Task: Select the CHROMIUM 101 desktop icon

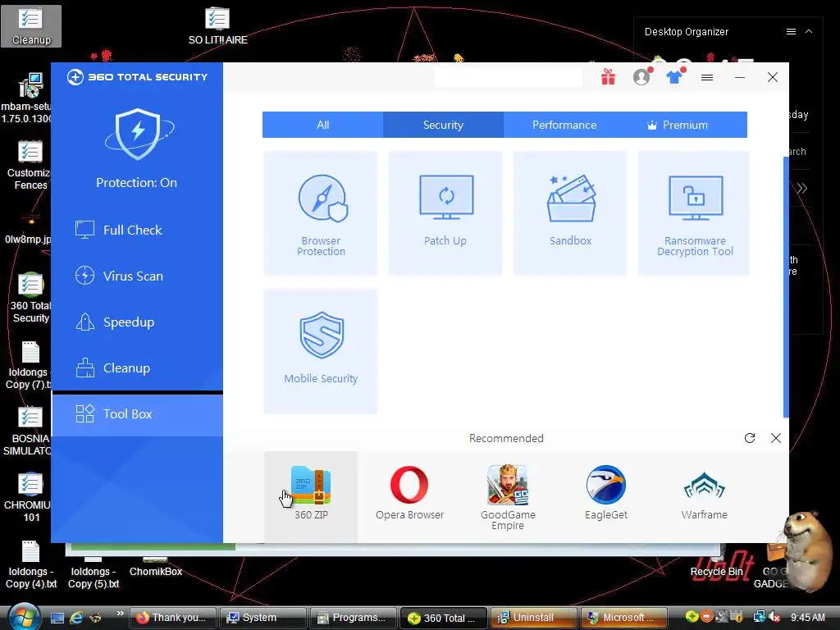Action: [29, 498]
